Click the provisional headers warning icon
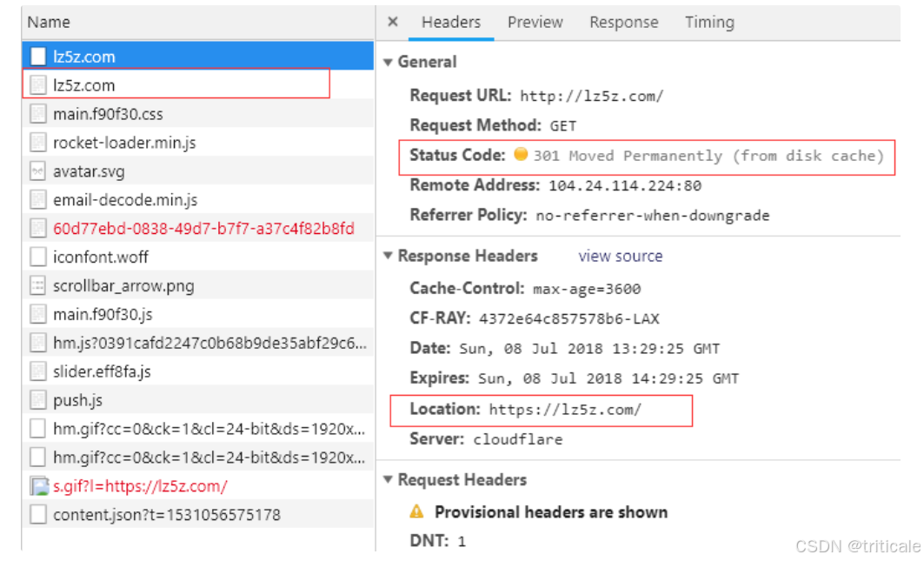The height and width of the screenshot is (561, 924). [x=416, y=511]
